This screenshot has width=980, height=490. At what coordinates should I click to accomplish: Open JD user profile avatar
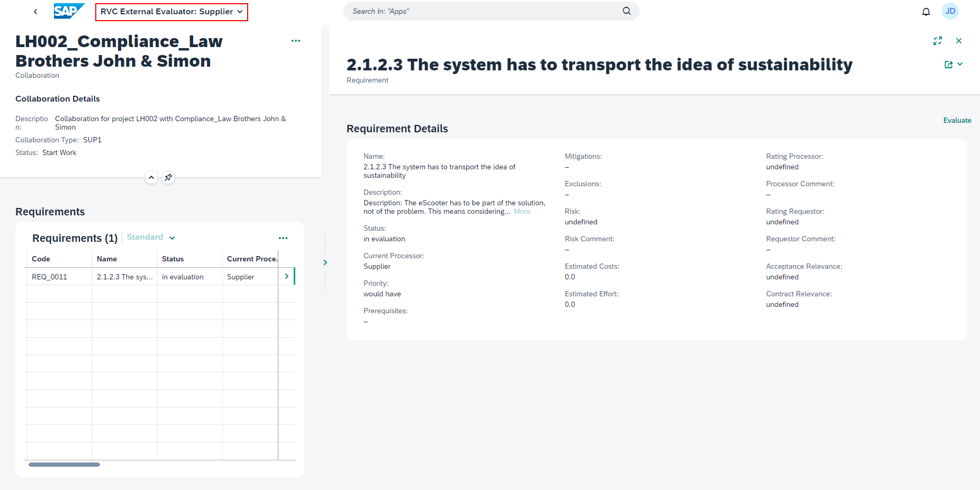tap(950, 11)
